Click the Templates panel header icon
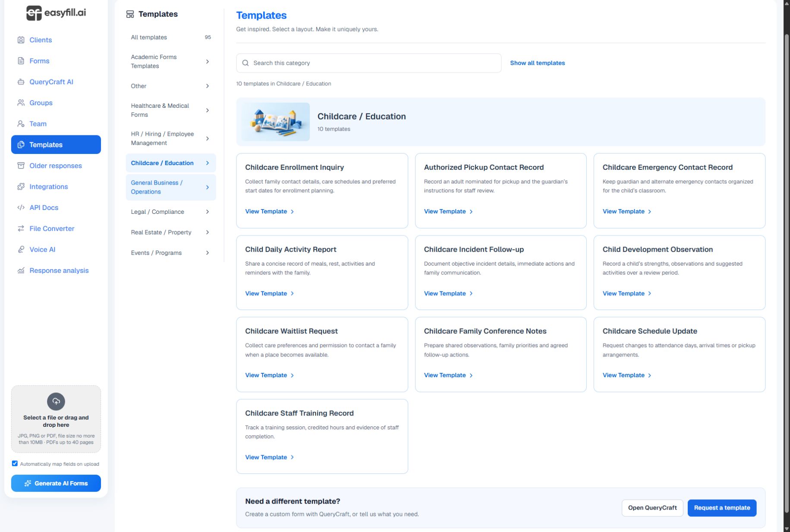Image resolution: width=790 pixels, height=532 pixels. [x=130, y=14]
